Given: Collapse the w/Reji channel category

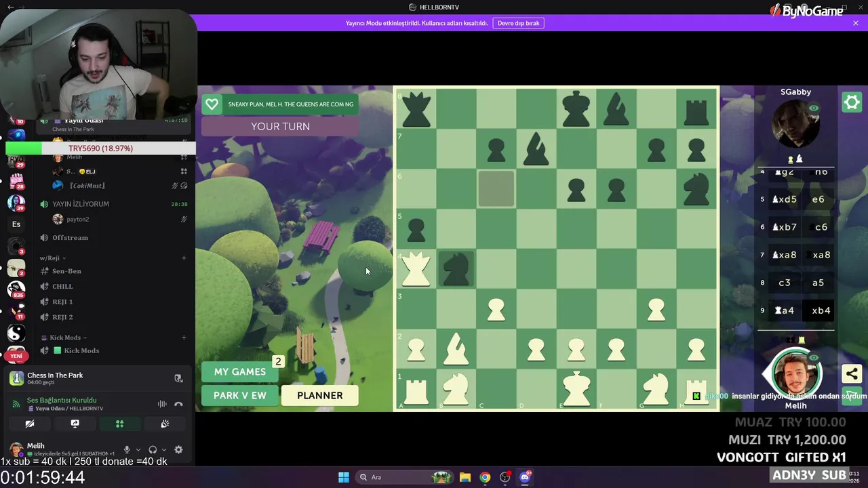Looking at the screenshot, I should (53, 258).
